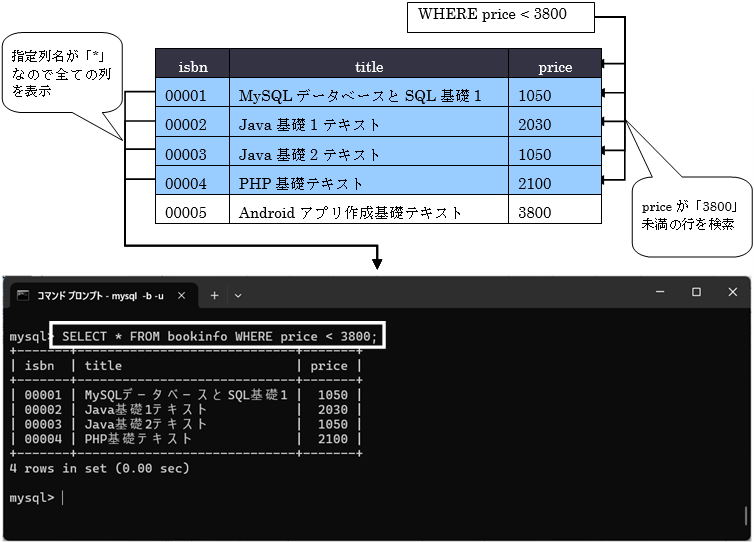The width and height of the screenshot is (754, 542).
Task: Maximize the terminal window
Action: coord(696,292)
